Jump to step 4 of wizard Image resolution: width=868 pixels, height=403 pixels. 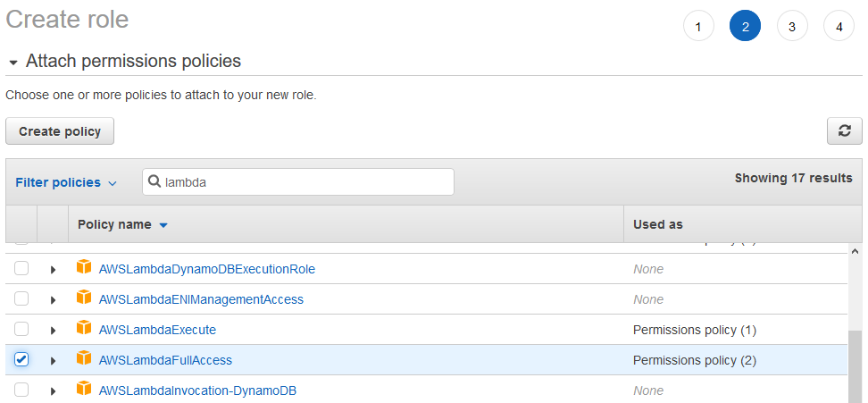point(839,26)
